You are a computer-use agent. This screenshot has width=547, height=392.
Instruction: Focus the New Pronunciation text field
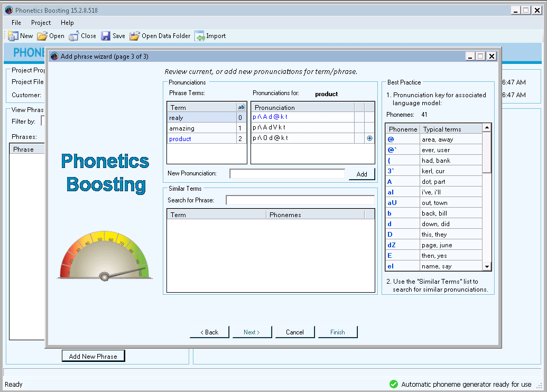287,174
